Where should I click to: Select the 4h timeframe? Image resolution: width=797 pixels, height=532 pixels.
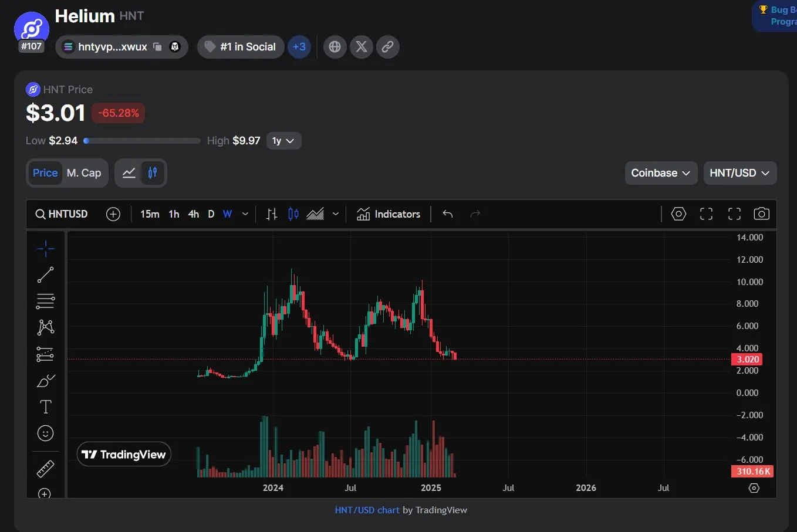(194, 214)
